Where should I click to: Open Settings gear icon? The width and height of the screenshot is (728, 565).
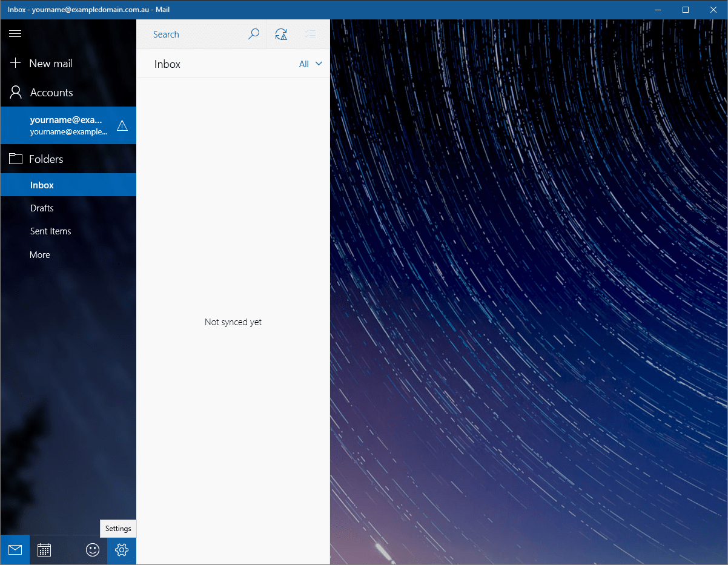[122, 550]
